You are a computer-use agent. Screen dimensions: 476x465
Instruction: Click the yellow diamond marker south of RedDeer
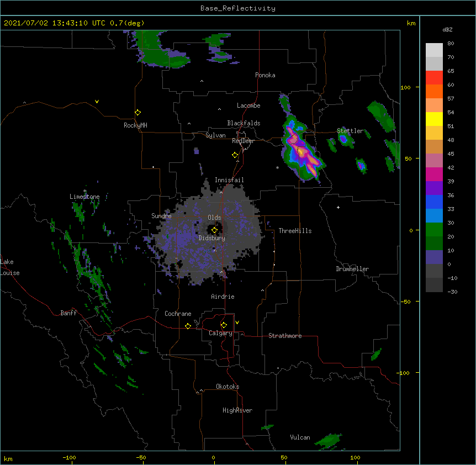235,155
